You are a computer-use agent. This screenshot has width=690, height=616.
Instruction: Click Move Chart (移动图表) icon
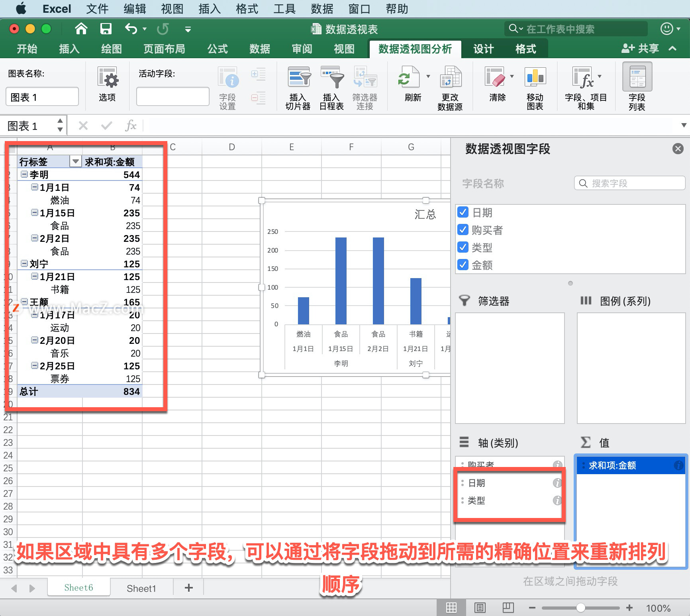[535, 77]
